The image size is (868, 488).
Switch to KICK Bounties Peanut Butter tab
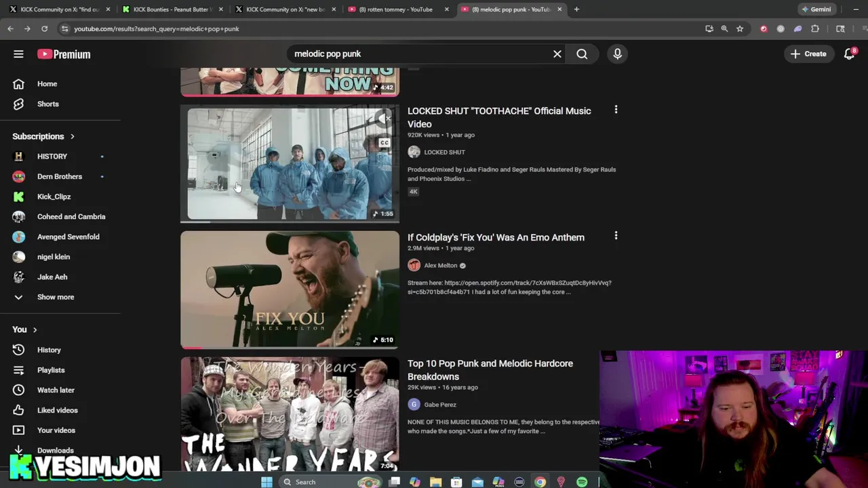172,9
